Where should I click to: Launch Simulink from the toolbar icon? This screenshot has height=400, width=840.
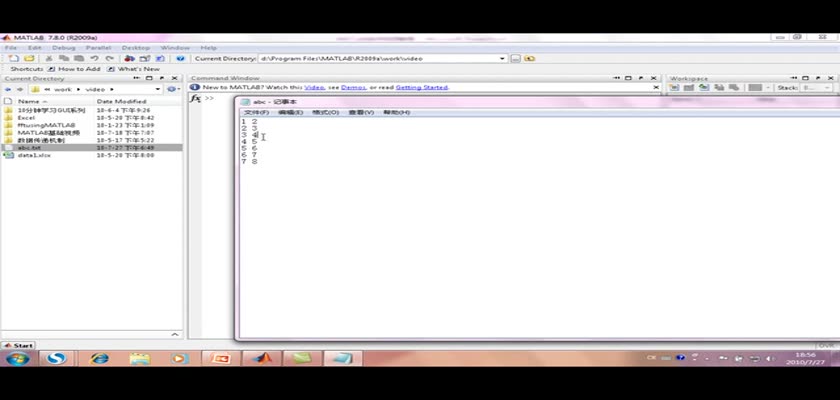(x=129, y=58)
